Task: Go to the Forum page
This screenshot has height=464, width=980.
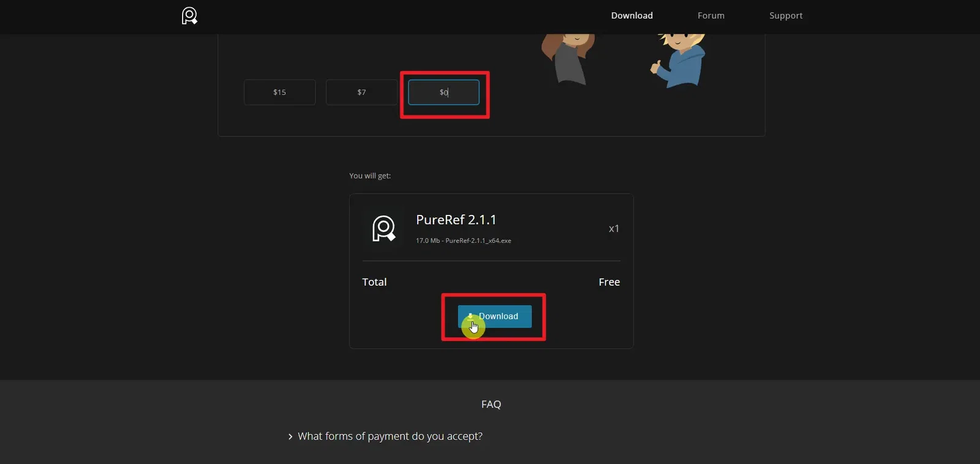Action: click(x=710, y=16)
